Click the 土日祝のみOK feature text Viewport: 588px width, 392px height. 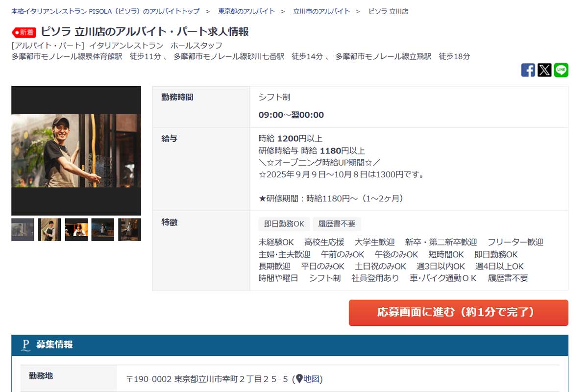381,266
